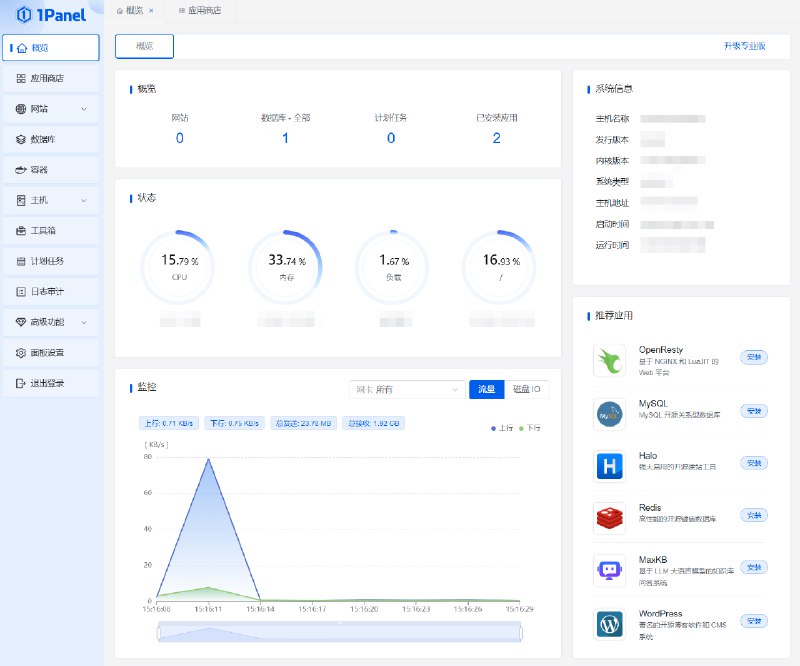Switch monitor view to 流量 traffic
Image resolution: width=800 pixels, height=666 pixels.
tap(486, 389)
